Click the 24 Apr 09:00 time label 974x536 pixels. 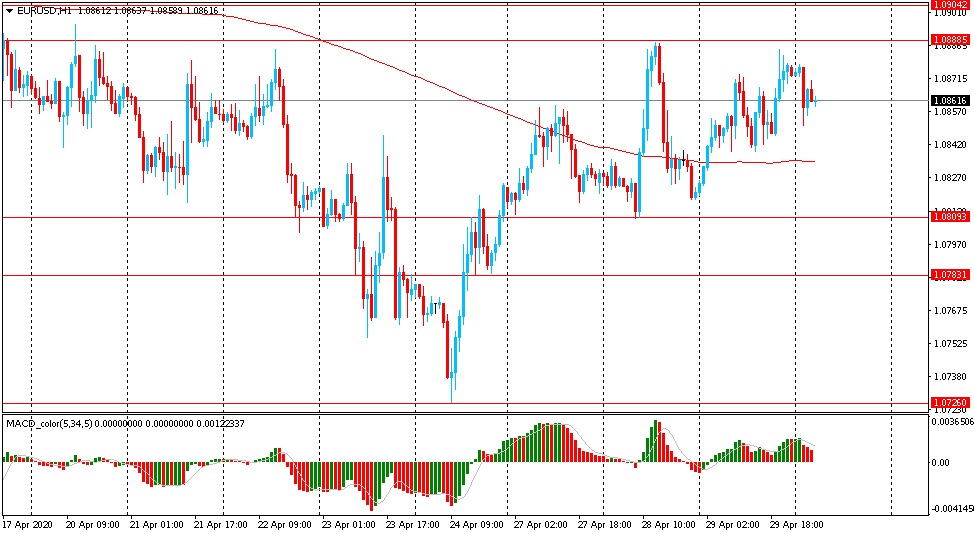click(x=476, y=525)
